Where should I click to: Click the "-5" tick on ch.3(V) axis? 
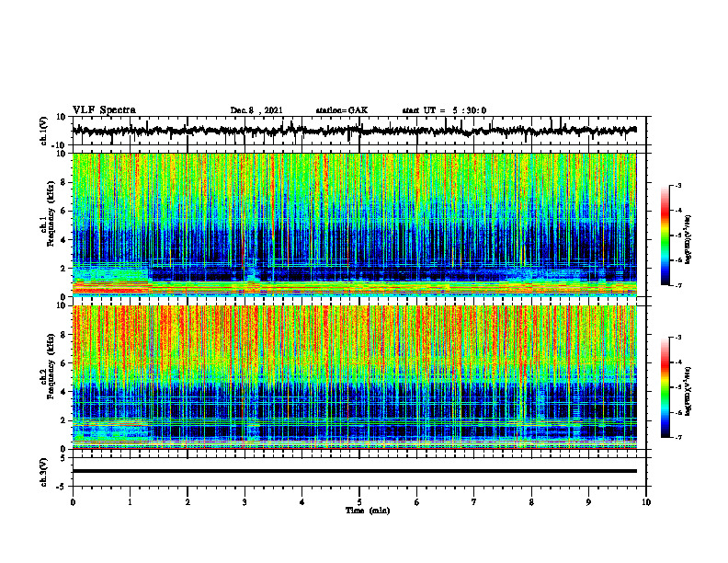point(63,487)
